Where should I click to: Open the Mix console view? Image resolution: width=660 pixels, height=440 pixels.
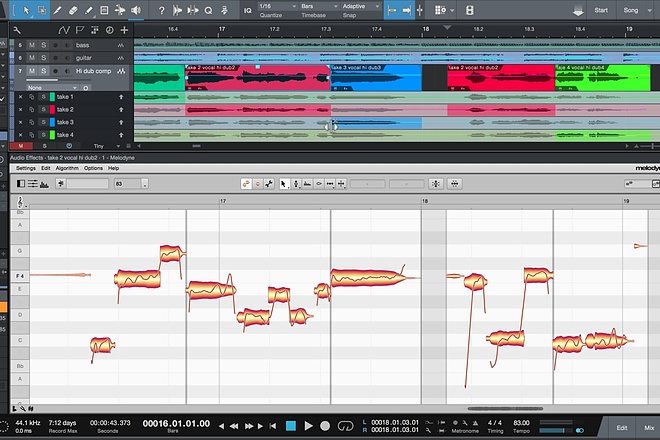tap(650, 426)
